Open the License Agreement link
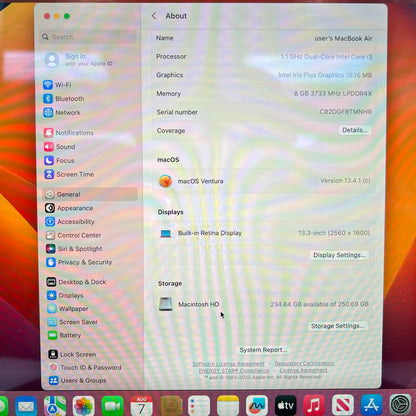The width and height of the screenshot is (416, 416). (x=303, y=370)
